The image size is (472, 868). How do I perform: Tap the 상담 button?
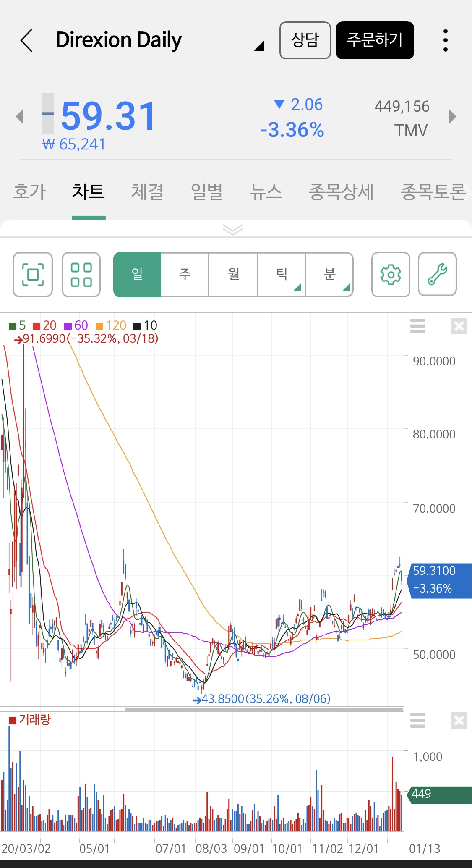point(305,40)
